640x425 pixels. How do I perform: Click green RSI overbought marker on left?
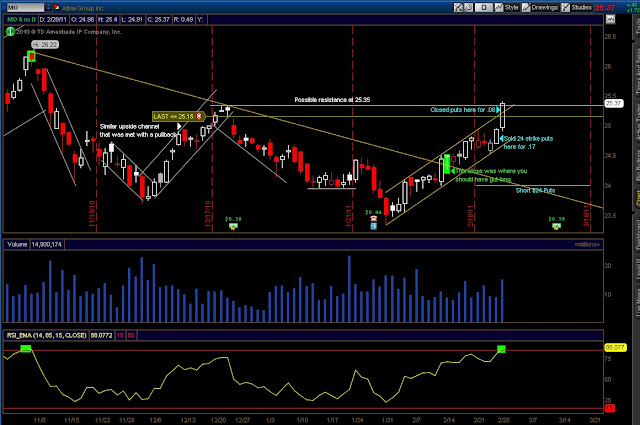pos(26,349)
